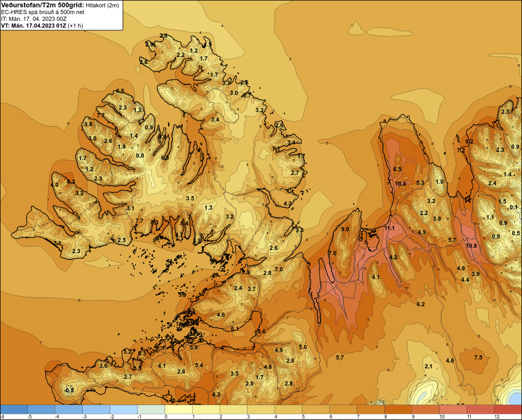Select legend swatch between 0 and 1
The height and width of the screenshot is (420, 522).
179,409
